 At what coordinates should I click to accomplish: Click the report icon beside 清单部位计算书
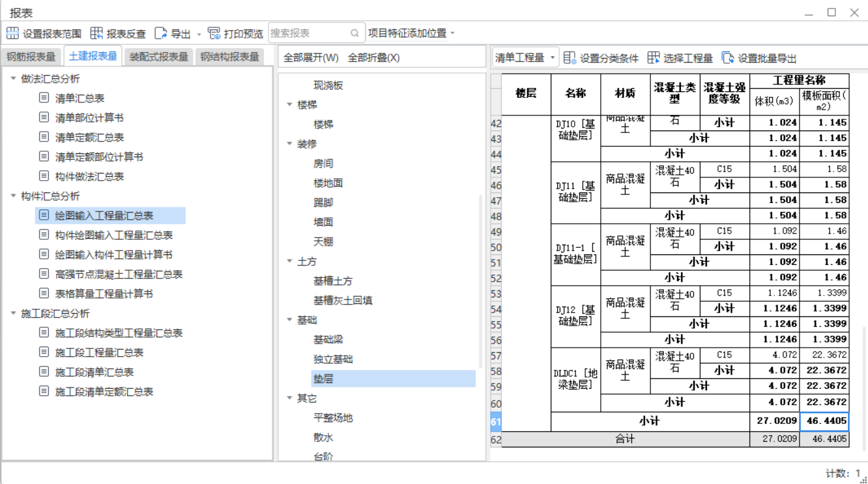coord(44,117)
